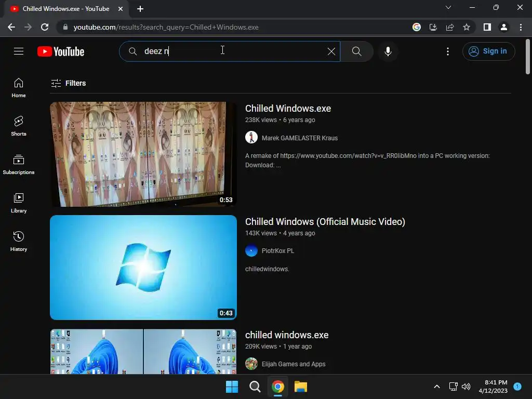Open File Explorer from taskbar
The image size is (532, 399).
click(x=301, y=387)
